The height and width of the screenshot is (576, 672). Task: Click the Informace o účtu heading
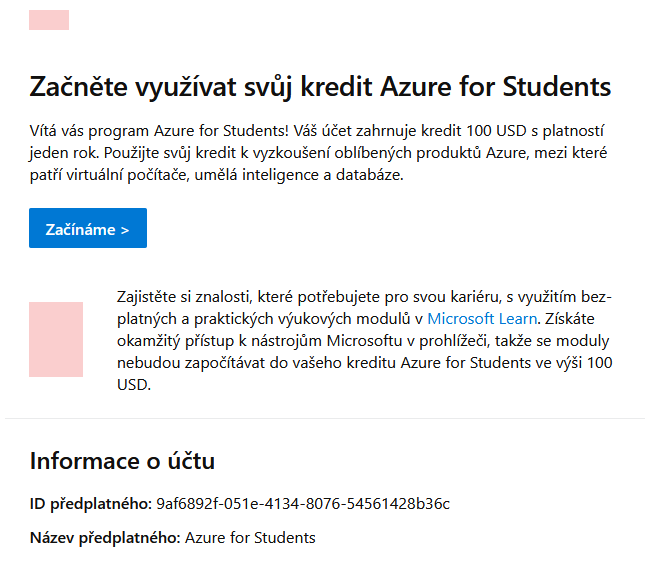pos(122,461)
